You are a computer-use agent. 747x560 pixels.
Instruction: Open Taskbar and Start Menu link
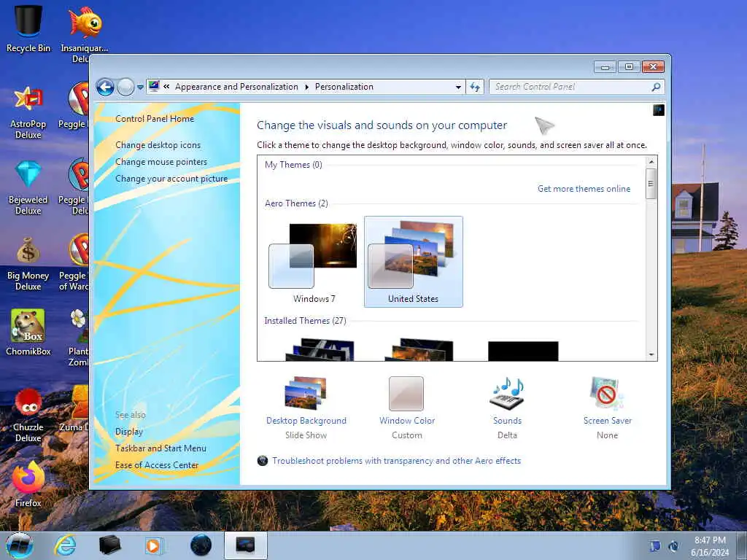coord(160,448)
